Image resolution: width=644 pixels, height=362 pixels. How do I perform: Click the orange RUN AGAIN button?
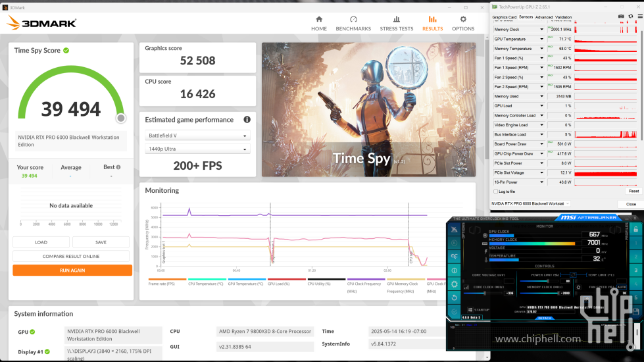pyautogui.click(x=72, y=270)
